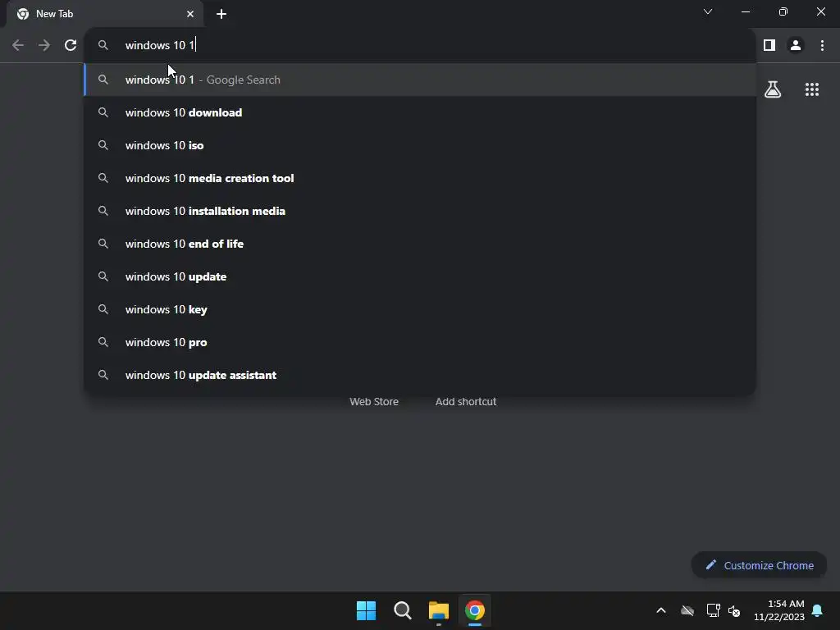
Task: Click the browser forward arrow
Action: [44, 46]
